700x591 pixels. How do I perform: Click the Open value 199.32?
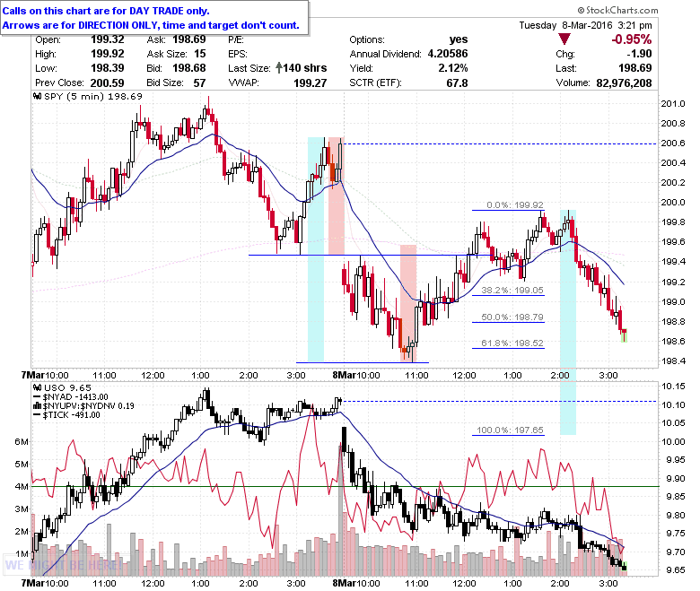click(107, 39)
